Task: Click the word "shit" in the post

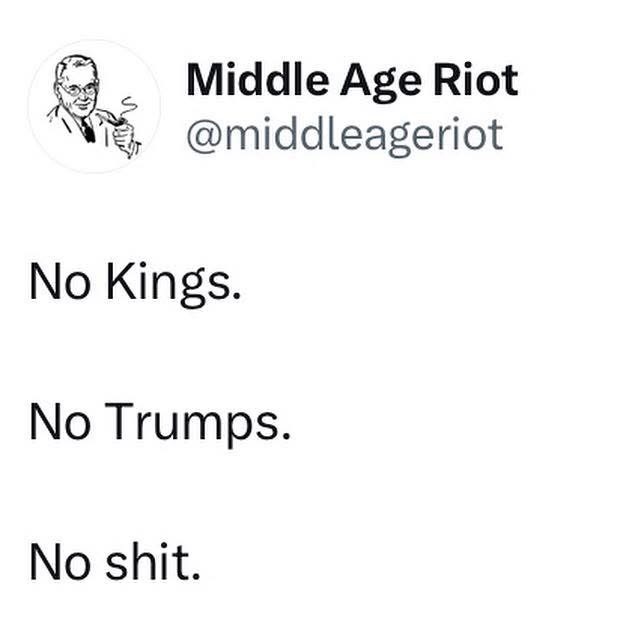Action: point(151,563)
